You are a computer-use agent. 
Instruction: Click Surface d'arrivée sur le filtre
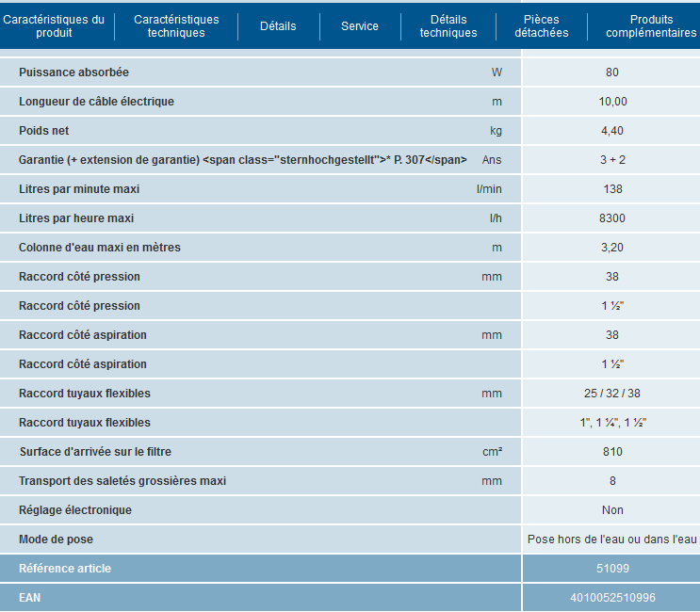pos(95,452)
